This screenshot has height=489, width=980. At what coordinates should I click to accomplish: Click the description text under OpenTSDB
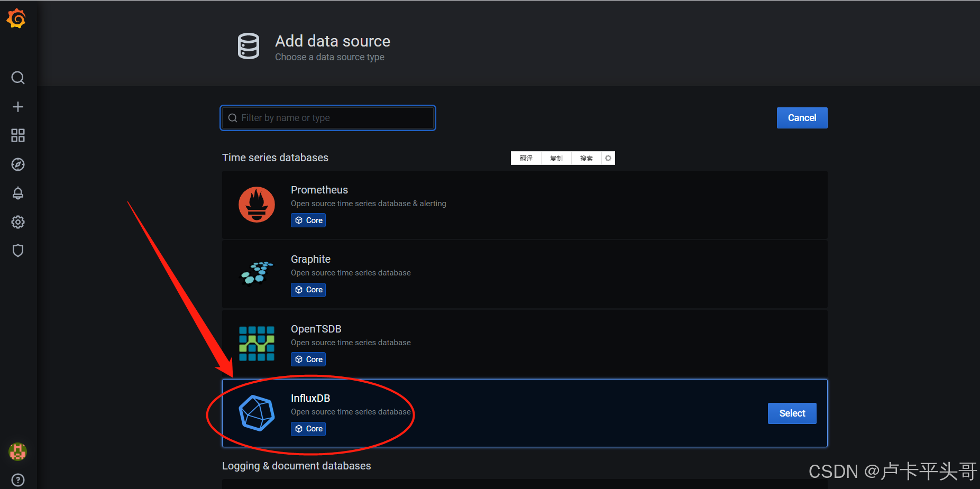[x=351, y=343]
